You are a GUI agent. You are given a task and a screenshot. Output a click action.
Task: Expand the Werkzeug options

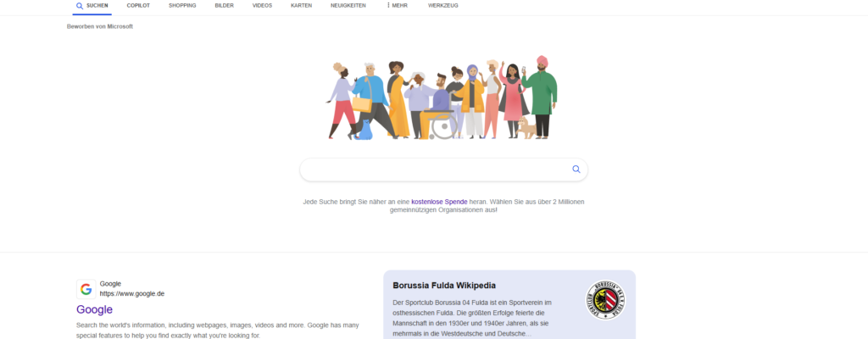(x=442, y=6)
